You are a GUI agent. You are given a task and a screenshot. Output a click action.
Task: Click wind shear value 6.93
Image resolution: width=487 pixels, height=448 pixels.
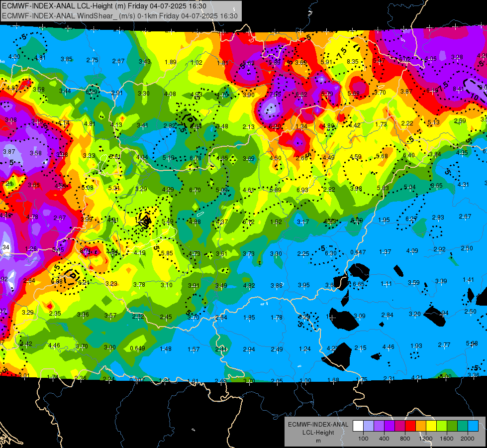pos(302,190)
